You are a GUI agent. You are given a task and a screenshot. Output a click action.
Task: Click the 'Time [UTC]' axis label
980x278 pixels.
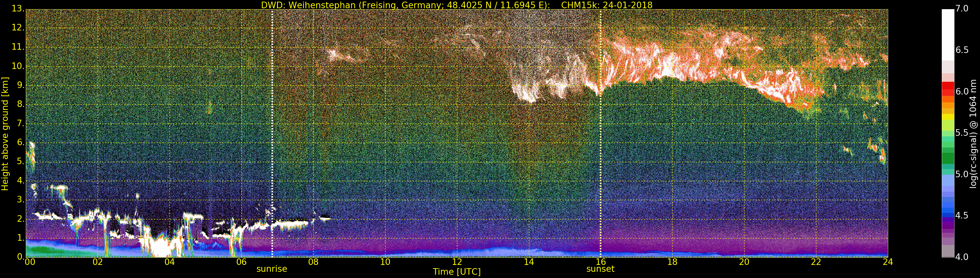coord(457,271)
